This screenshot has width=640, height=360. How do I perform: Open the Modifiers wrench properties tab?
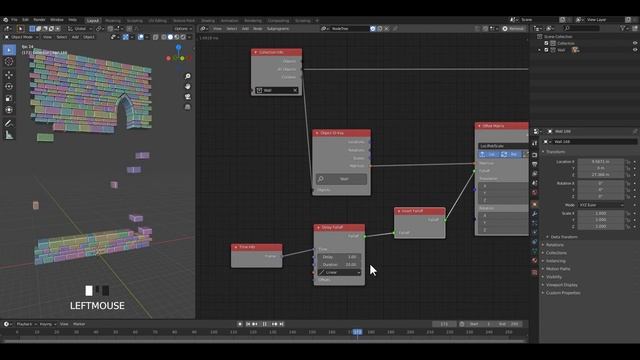point(534,213)
